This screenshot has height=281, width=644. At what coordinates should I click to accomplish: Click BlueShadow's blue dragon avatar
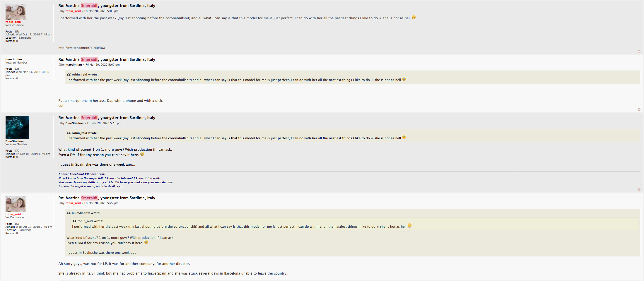click(17, 127)
